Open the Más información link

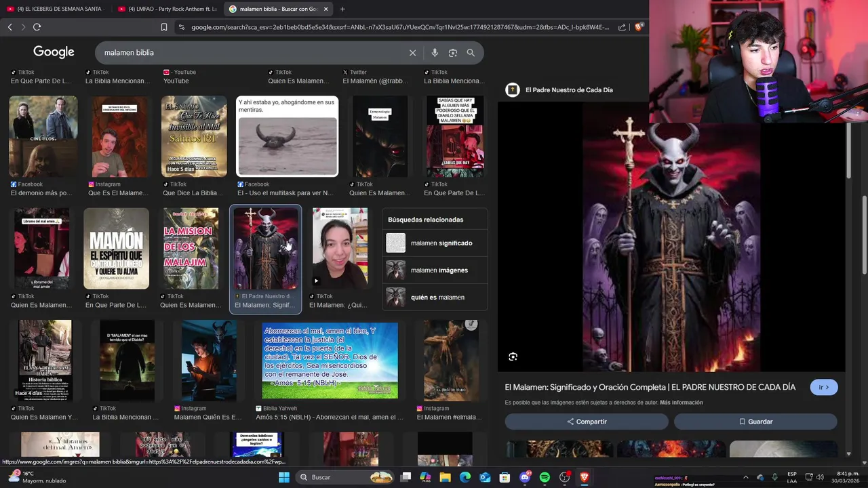click(681, 403)
